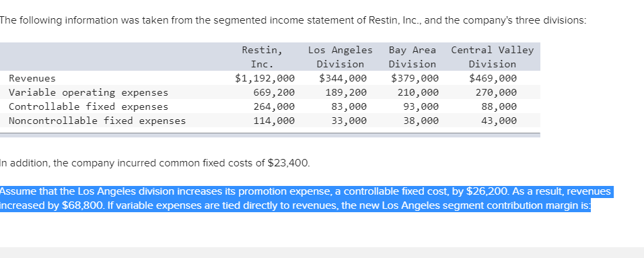Select the Los Angeles Division column header
Screen dimensions: 644x258
point(341,57)
